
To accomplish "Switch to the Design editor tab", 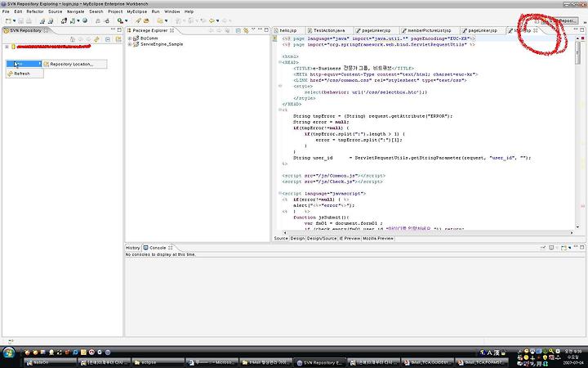I will (x=297, y=239).
